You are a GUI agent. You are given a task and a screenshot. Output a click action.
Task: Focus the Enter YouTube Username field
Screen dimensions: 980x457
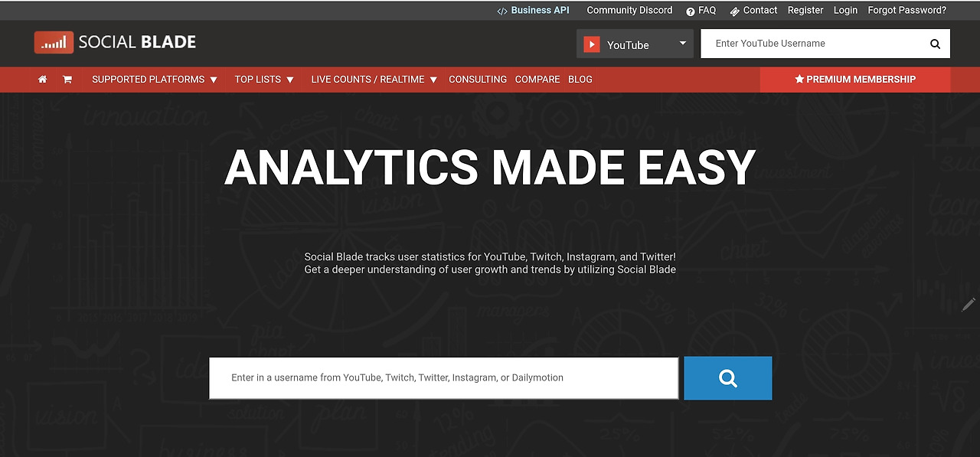[812, 44]
